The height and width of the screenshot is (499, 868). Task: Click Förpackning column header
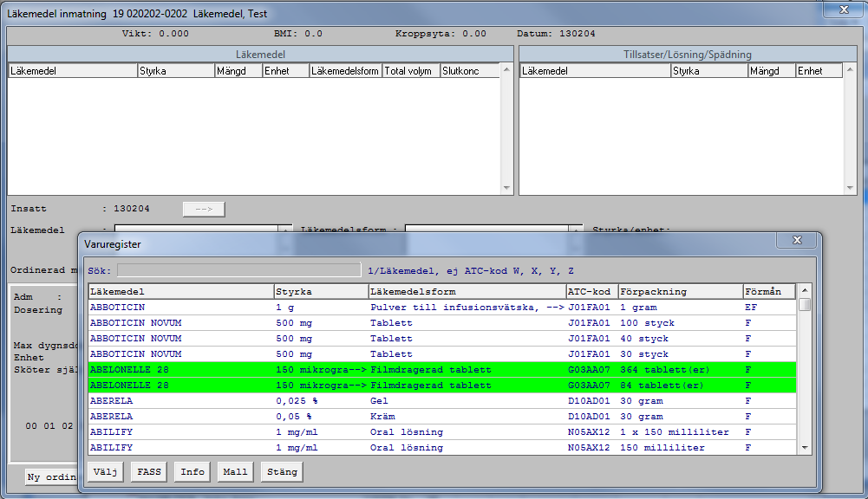[x=681, y=292]
